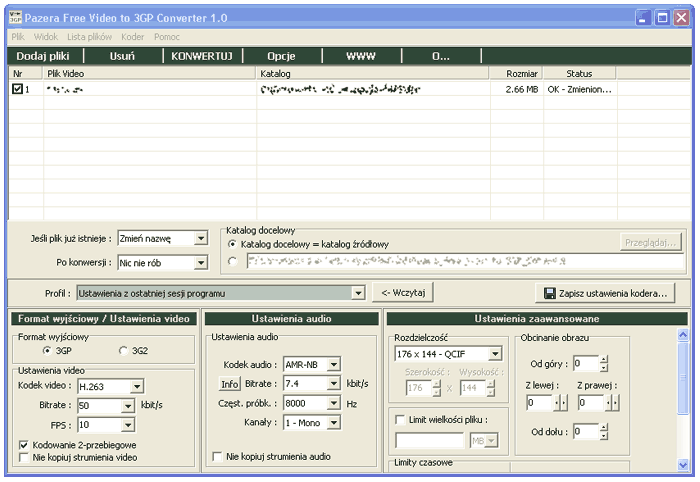
Task: Increase the Od góry crop value
Action: coord(604,359)
